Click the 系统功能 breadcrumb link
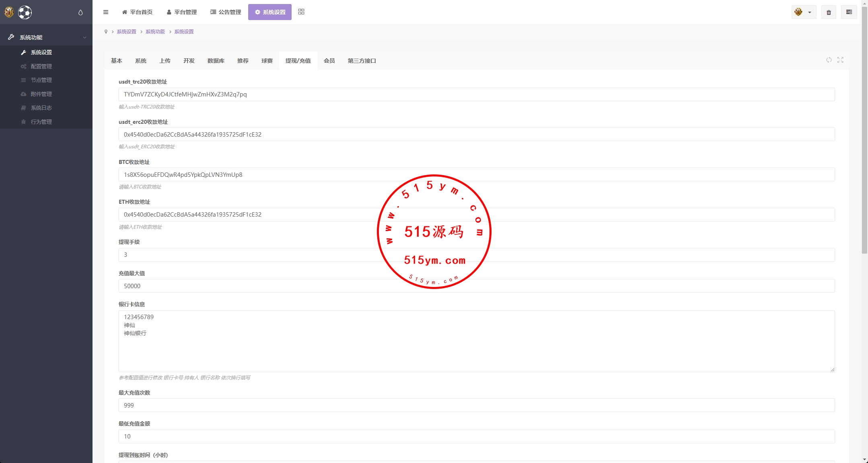 155,32
